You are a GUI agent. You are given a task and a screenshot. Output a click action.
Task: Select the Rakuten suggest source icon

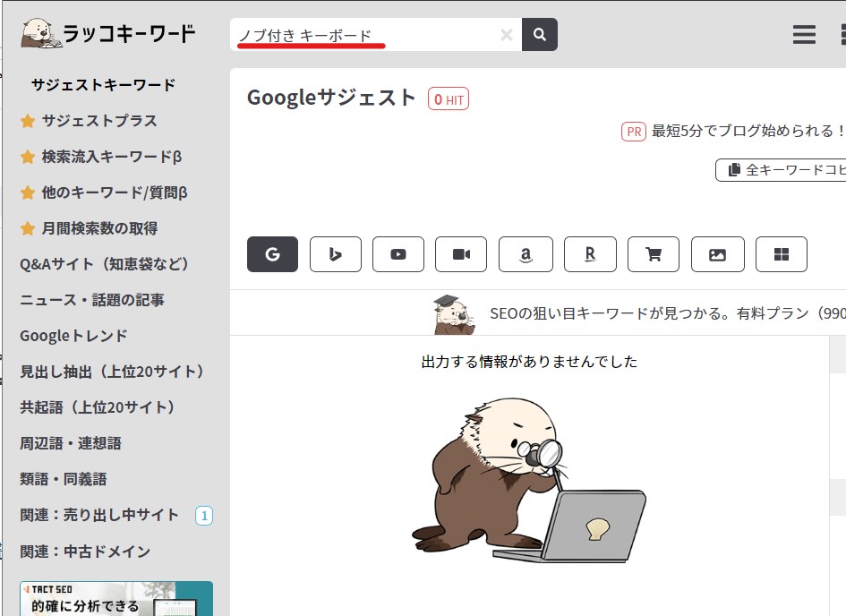[x=590, y=254]
